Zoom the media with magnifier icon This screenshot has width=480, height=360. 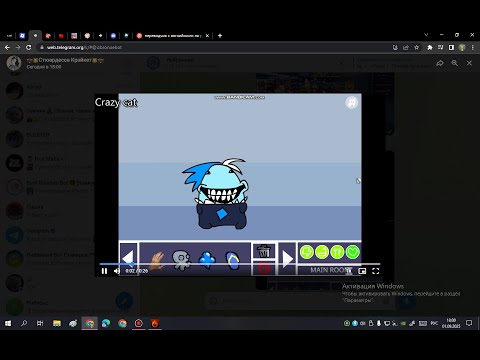click(454, 63)
